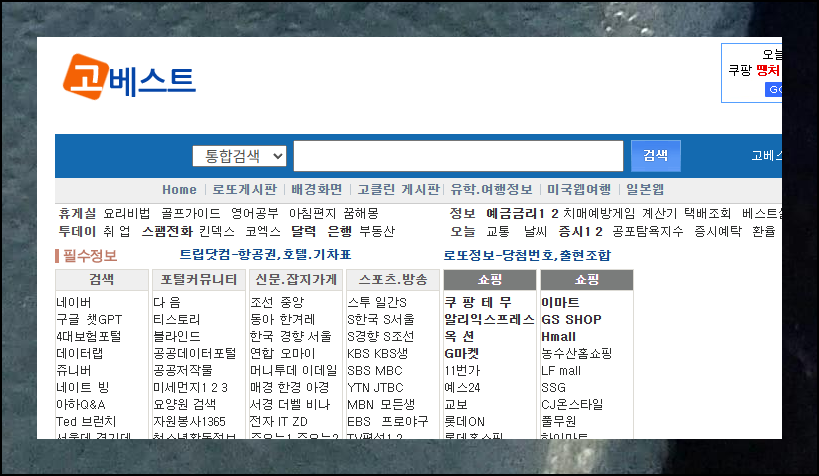Open 로또정보-당첨번호,출현조합 link

pos(527,255)
